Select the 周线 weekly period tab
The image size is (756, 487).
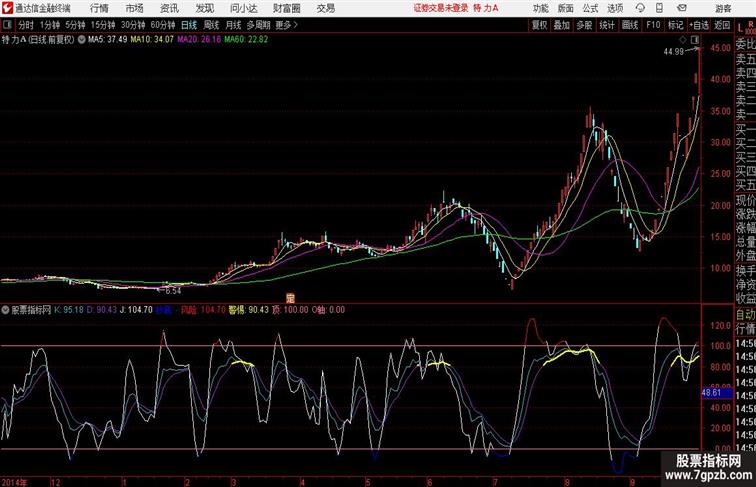click(x=211, y=25)
